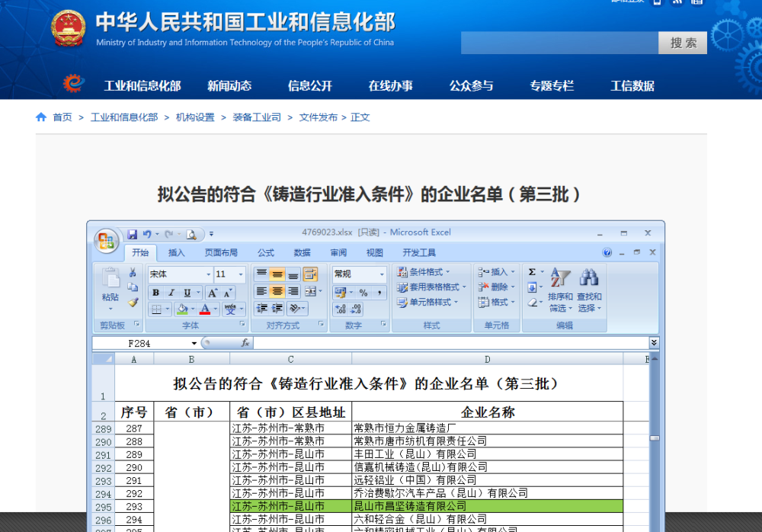Click the Sort and Filter icon
This screenshot has height=532, width=762.
[x=560, y=277]
